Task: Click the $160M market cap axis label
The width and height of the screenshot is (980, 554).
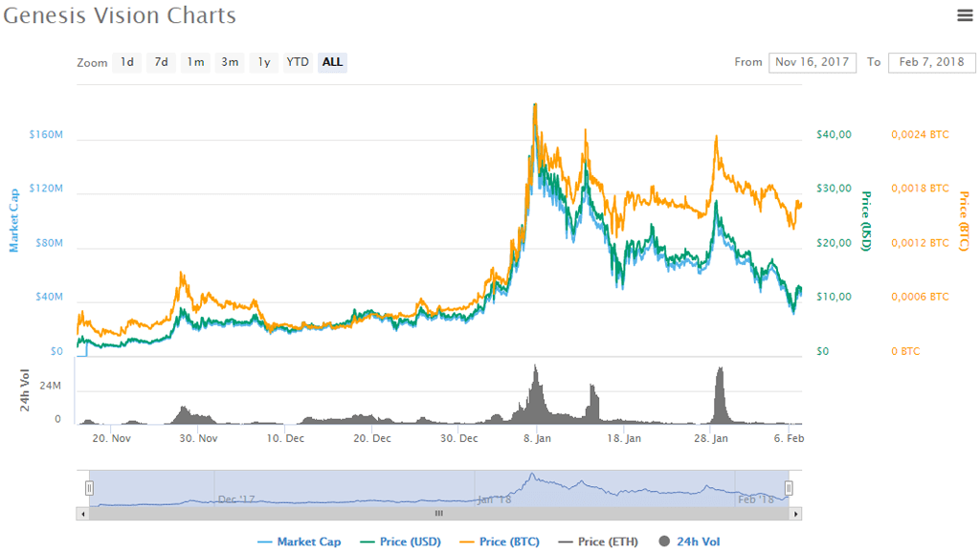Action: click(x=46, y=134)
